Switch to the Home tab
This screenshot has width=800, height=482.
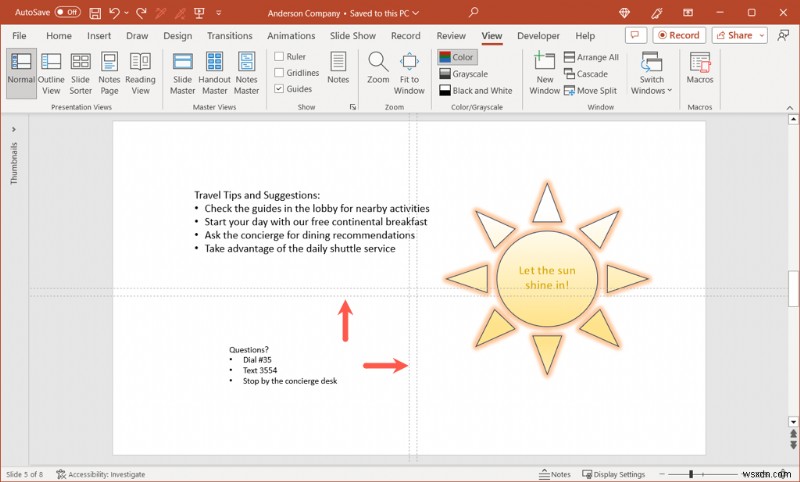coord(59,36)
